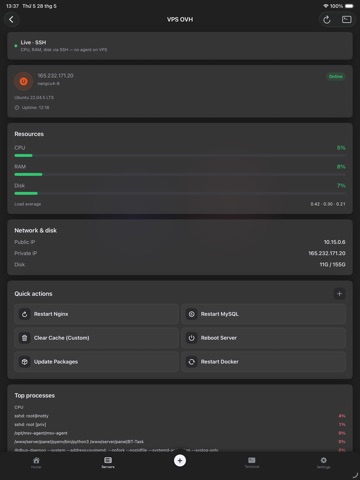The width and height of the screenshot is (360, 480).
Task: Tap the Clear Cache trash icon
Action: click(24, 338)
